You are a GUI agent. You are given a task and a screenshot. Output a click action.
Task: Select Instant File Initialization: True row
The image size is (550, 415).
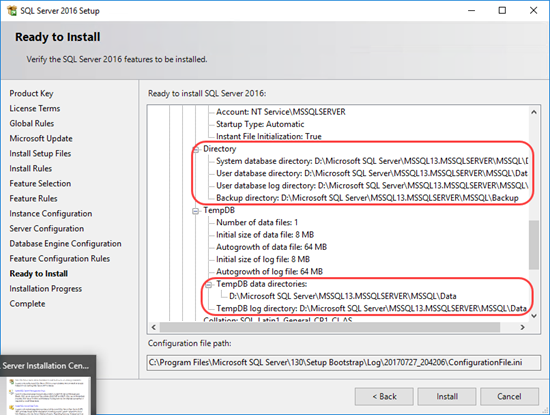coord(269,136)
